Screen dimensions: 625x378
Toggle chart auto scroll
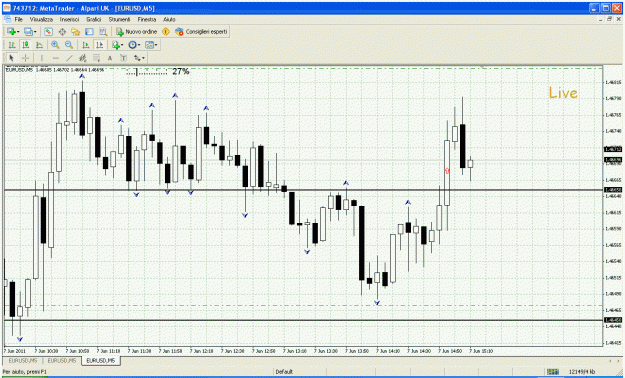pos(86,45)
